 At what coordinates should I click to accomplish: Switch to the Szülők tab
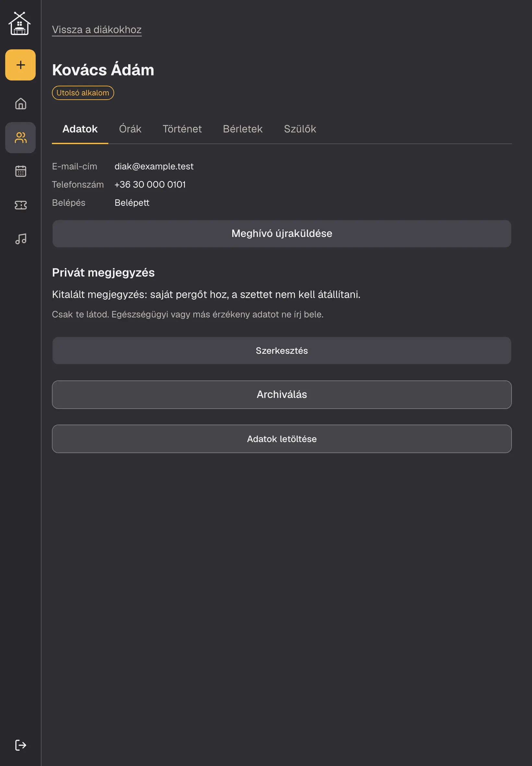pos(300,129)
